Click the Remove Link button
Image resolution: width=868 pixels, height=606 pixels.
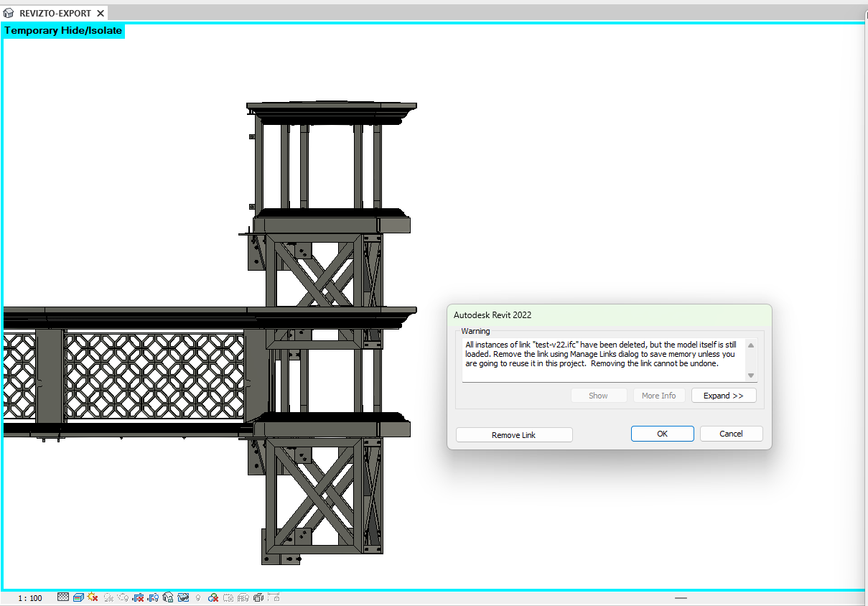(514, 435)
